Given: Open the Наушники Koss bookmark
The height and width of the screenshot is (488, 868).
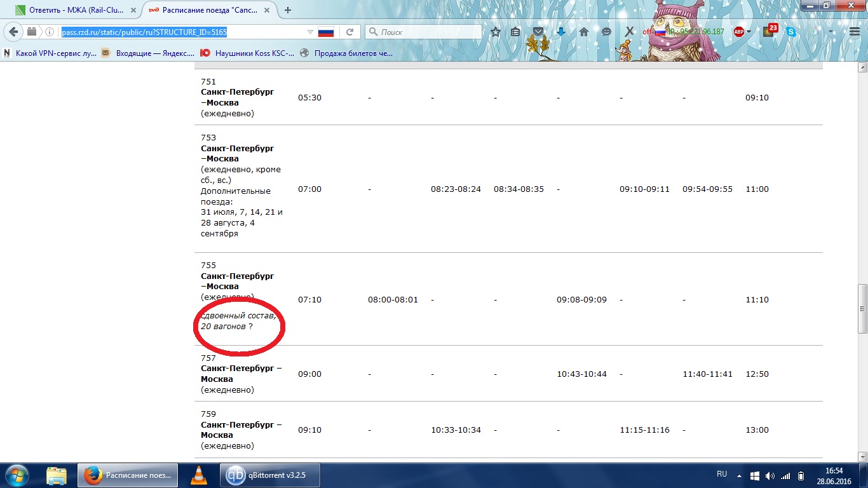Looking at the screenshot, I should [248, 53].
